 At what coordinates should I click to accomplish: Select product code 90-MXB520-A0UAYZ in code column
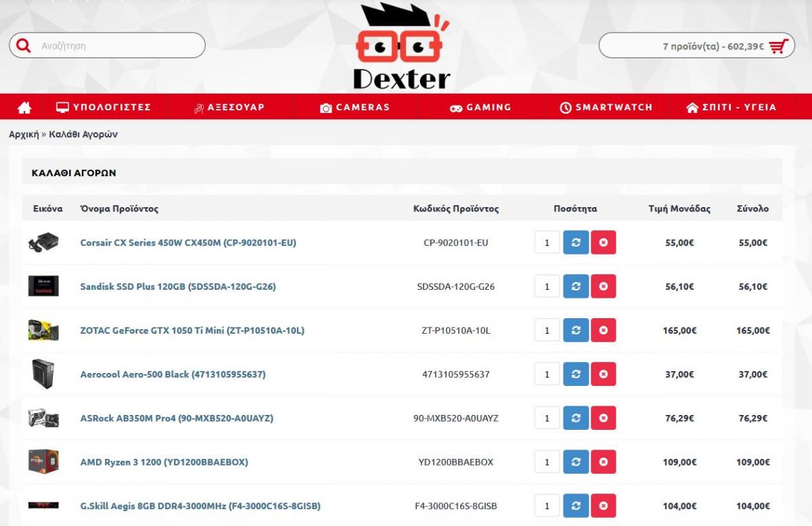point(455,418)
